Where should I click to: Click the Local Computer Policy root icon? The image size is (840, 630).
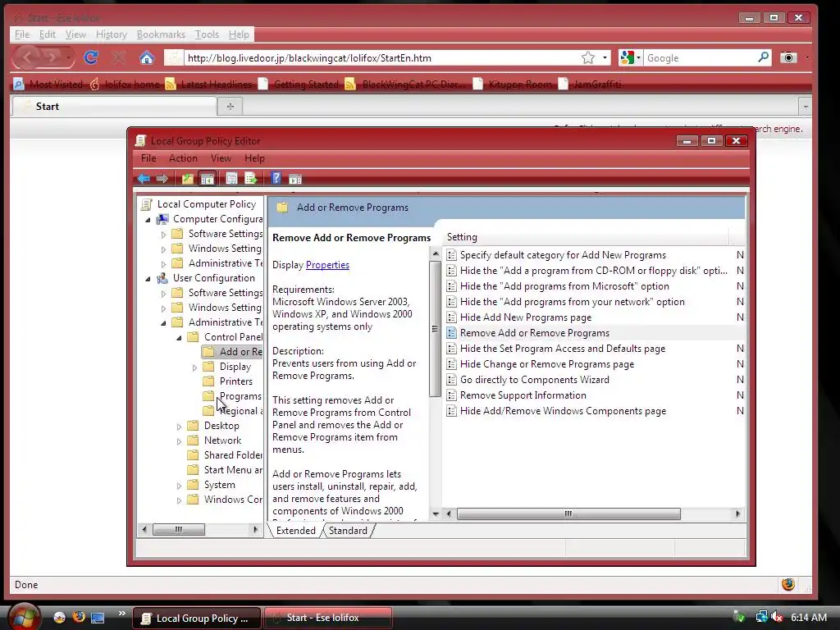[146, 204]
